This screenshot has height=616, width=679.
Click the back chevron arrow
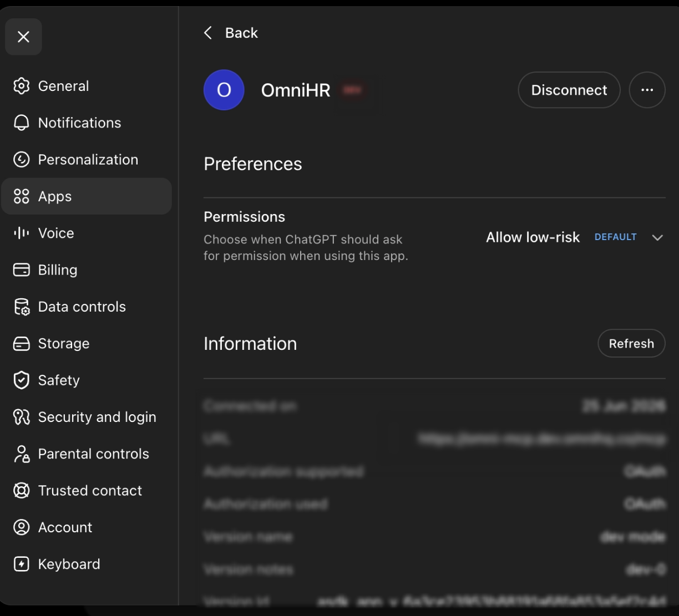[208, 33]
